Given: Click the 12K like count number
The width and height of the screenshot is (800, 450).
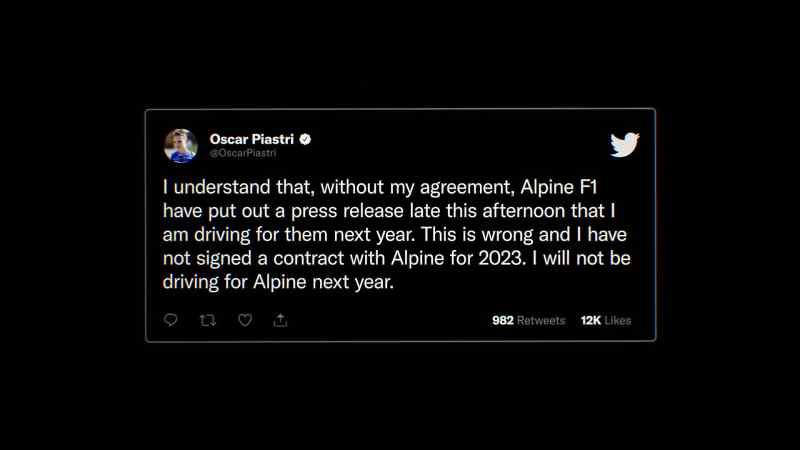Looking at the screenshot, I should (x=591, y=320).
